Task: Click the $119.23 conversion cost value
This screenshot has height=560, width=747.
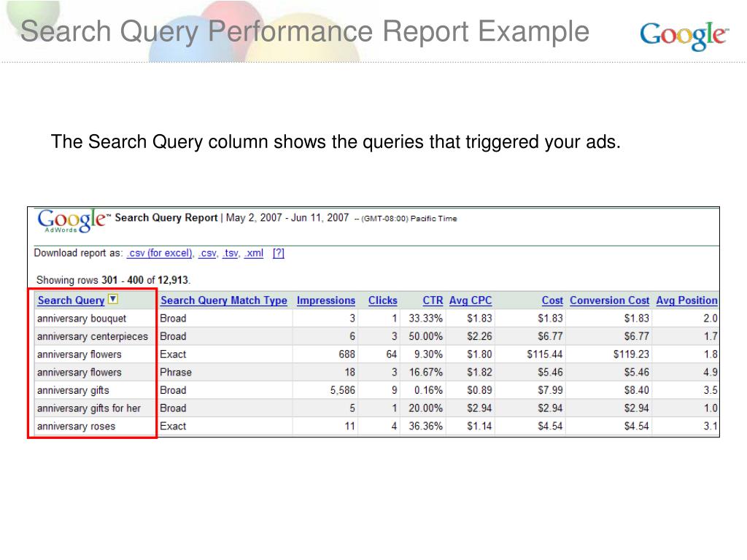Action: (x=631, y=355)
